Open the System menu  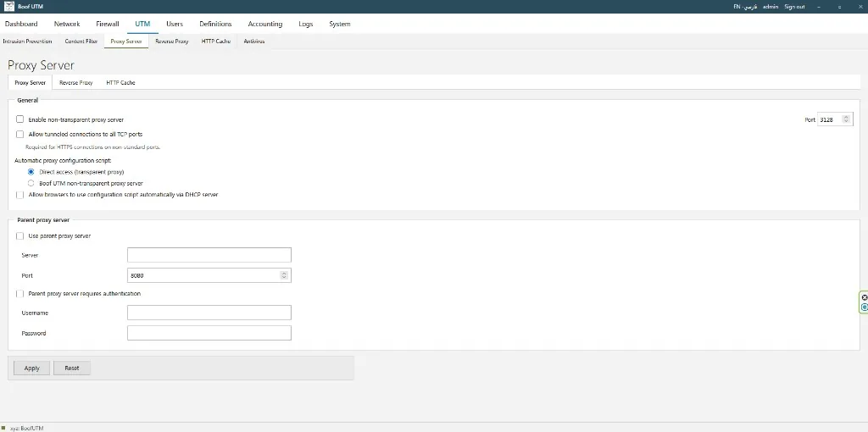pyautogui.click(x=339, y=24)
